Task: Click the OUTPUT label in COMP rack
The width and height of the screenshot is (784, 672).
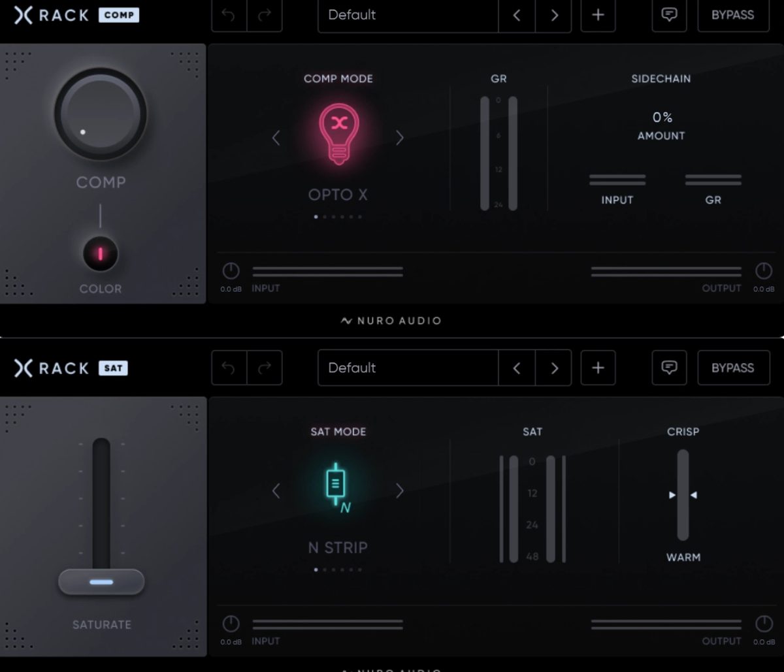Action: tap(722, 288)
